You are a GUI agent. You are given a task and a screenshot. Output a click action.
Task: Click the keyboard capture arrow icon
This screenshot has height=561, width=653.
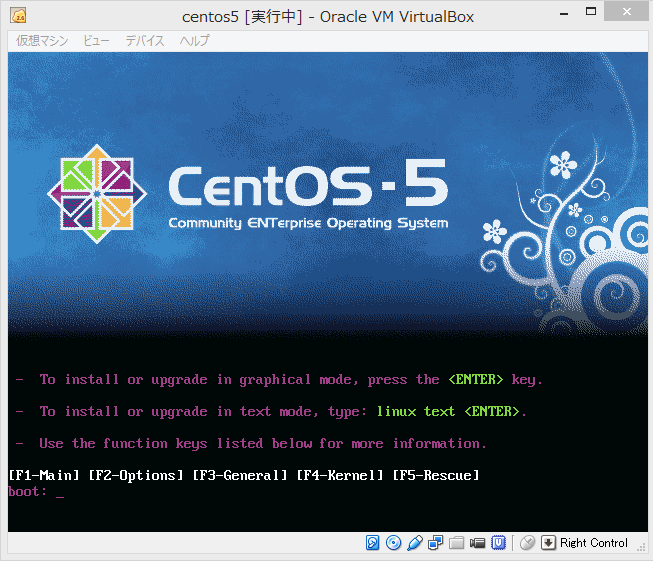(x=548, y=543)
